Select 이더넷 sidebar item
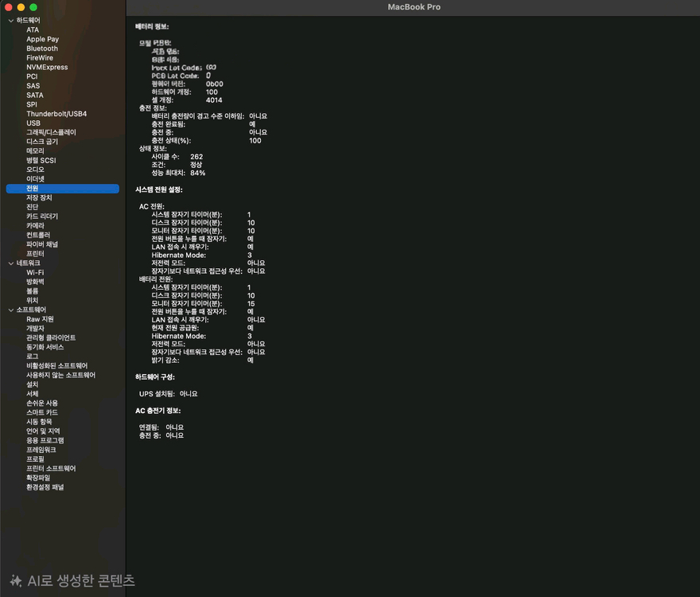This screenshot has height=597, width=700. (35, 179)
